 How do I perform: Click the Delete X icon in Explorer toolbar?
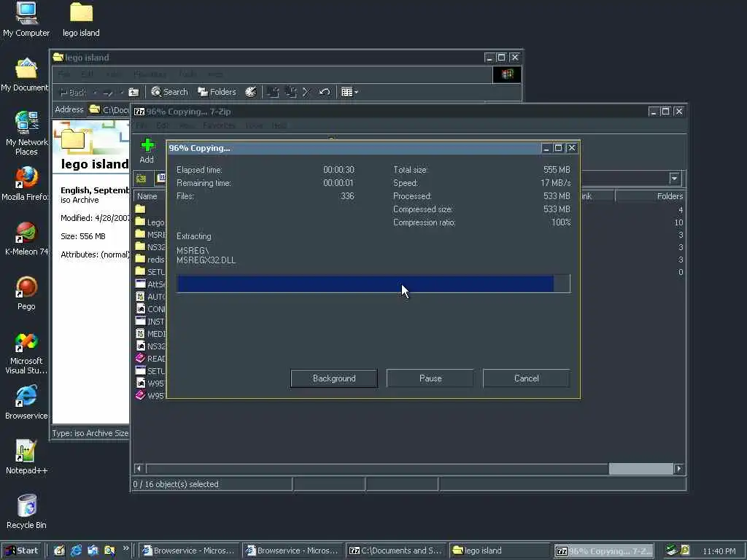pos(306,92)
